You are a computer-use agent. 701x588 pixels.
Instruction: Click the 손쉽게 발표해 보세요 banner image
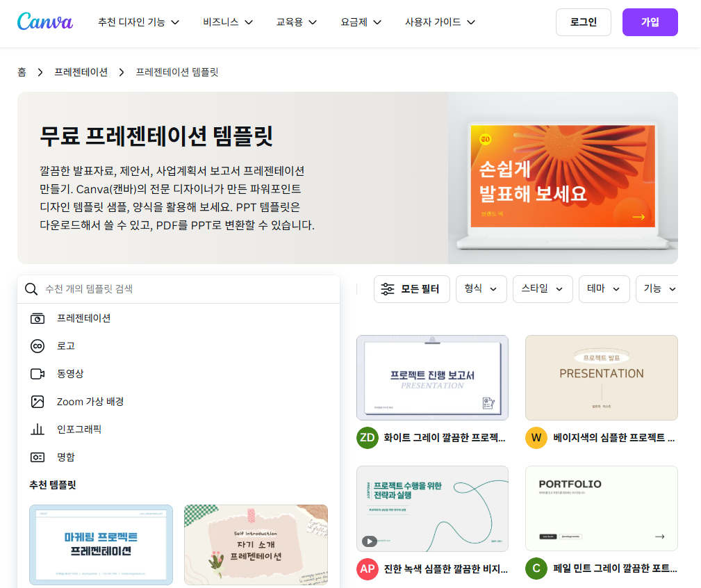click(x=563, y=178)
